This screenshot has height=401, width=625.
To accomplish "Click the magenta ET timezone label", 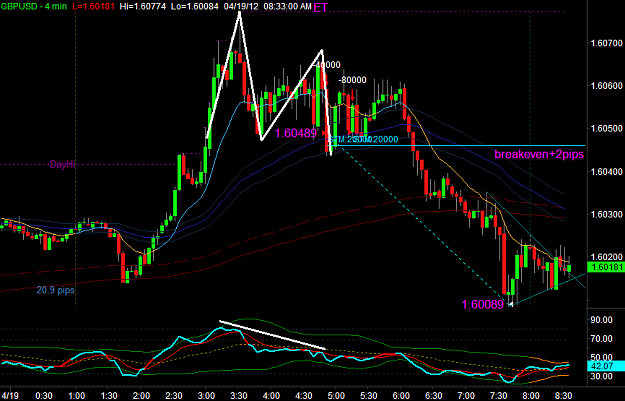I will point(321,7).
